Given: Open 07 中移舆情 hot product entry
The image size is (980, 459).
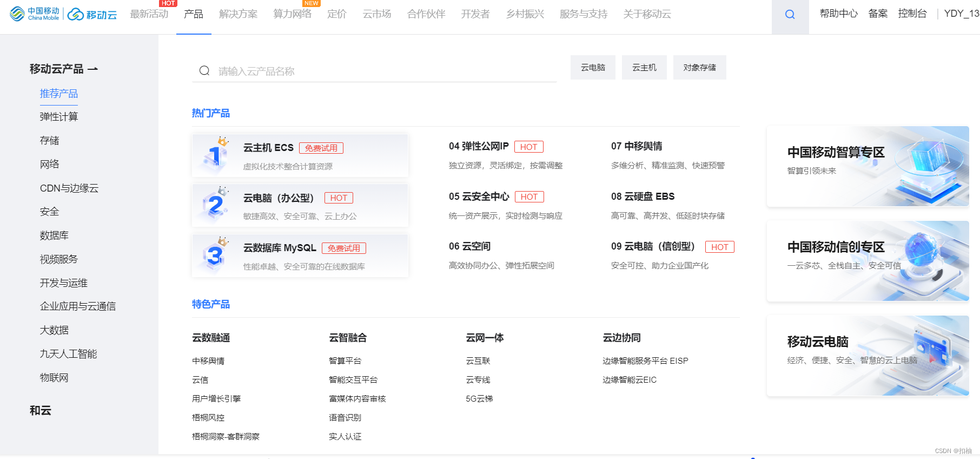Looking at the screenshot, I should [x=637, y=146].
